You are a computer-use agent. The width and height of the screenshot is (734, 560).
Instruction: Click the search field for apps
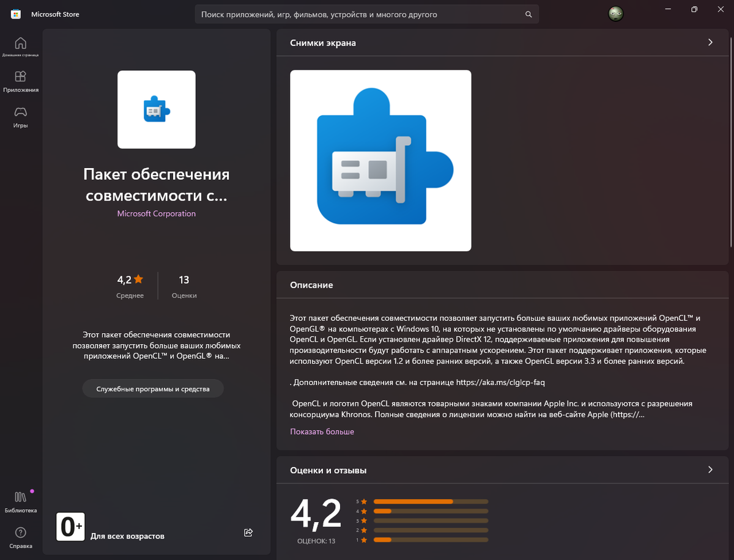click(x=367, y=14)
